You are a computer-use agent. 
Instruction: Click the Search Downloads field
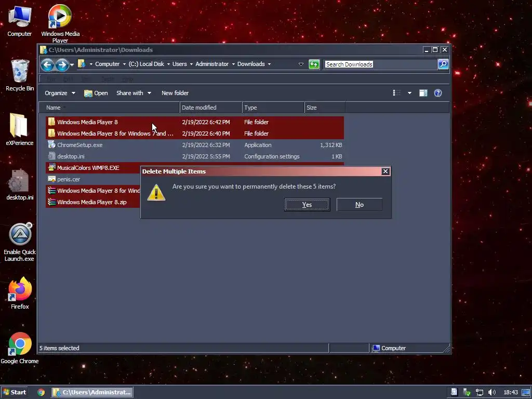coord(380,64)
